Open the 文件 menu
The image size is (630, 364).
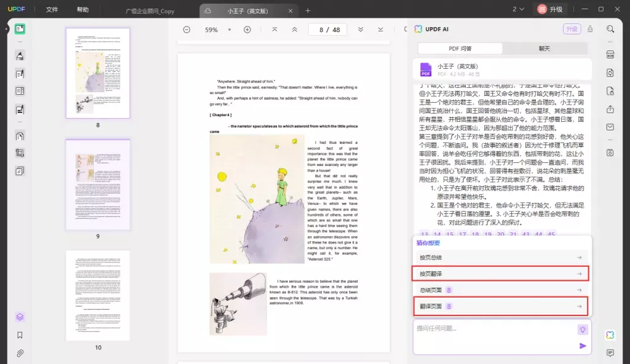tap(52, 10)
